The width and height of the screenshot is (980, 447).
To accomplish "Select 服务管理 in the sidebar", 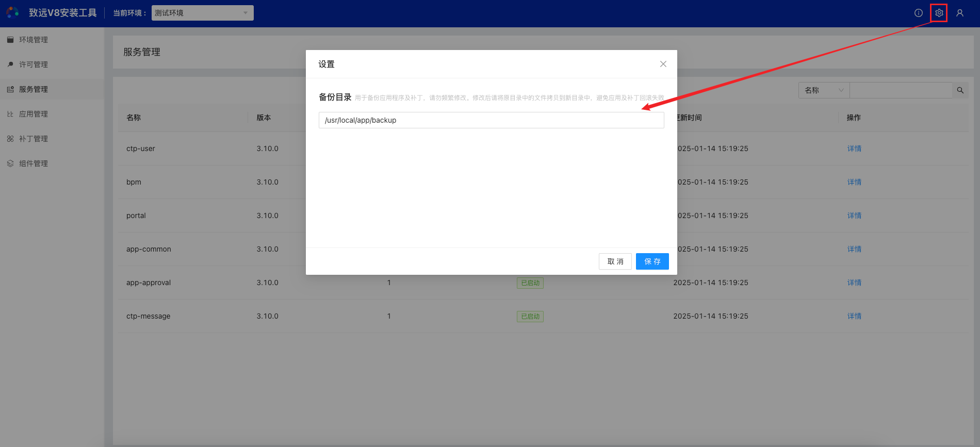I will [34, 89].
